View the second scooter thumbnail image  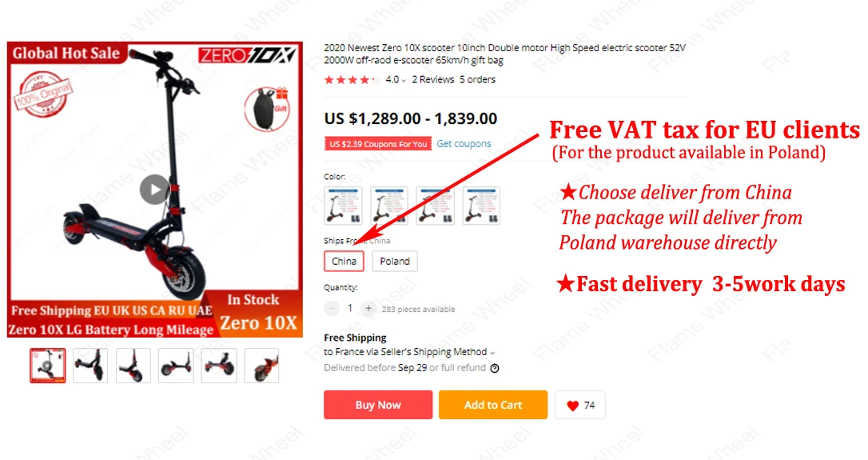coord(90,366)
